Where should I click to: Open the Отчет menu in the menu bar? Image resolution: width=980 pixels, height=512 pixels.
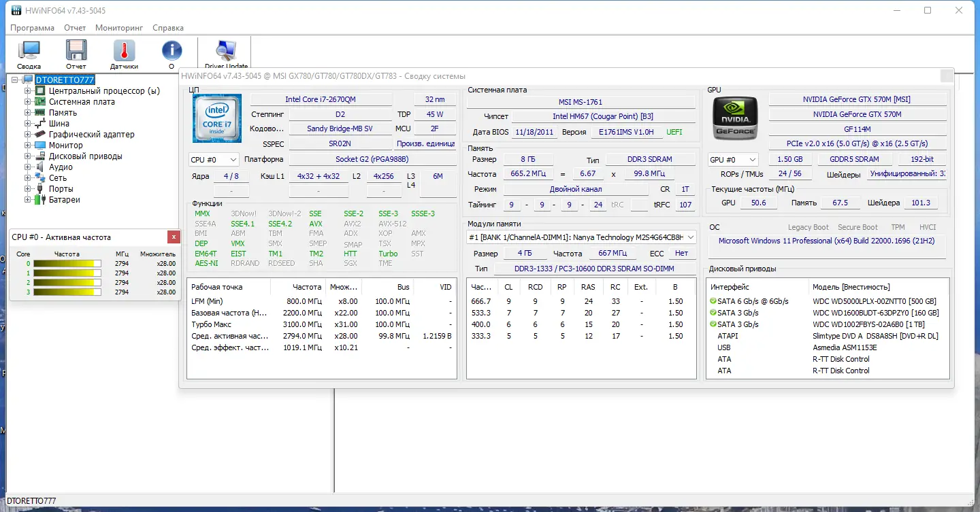75,28
